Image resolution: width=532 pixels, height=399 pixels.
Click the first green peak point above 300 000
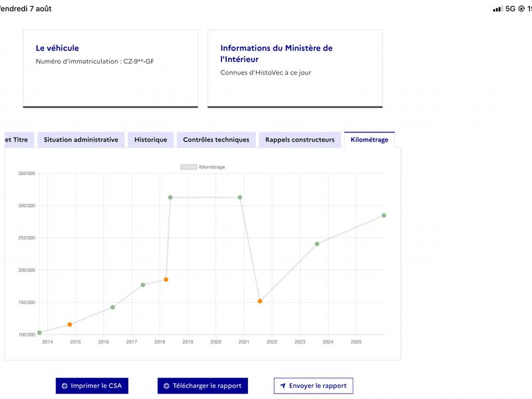(x=170, y=198)
